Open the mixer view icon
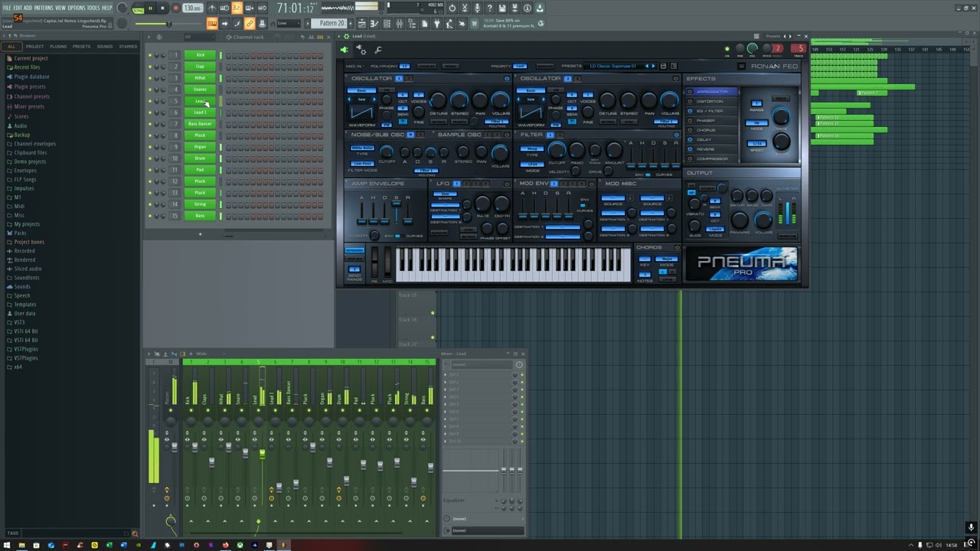The width and height of the screenshot is (980, 551). 400,23
